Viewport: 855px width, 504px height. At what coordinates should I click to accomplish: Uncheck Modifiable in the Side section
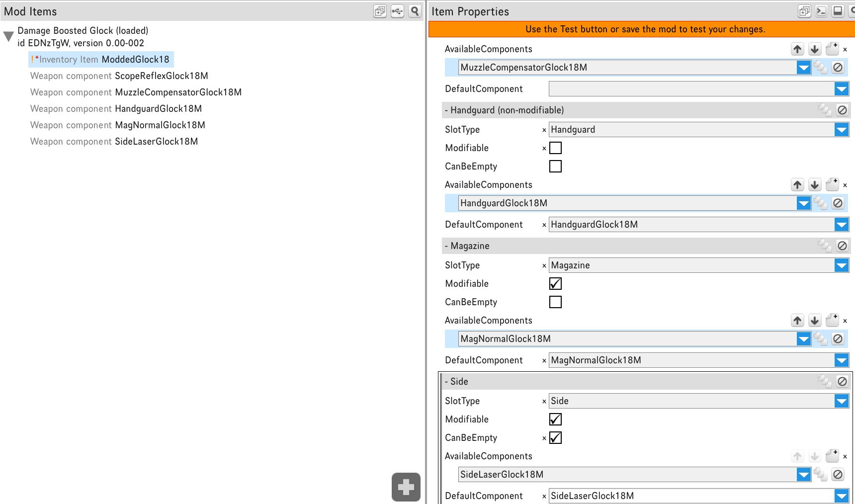(555, 419)
